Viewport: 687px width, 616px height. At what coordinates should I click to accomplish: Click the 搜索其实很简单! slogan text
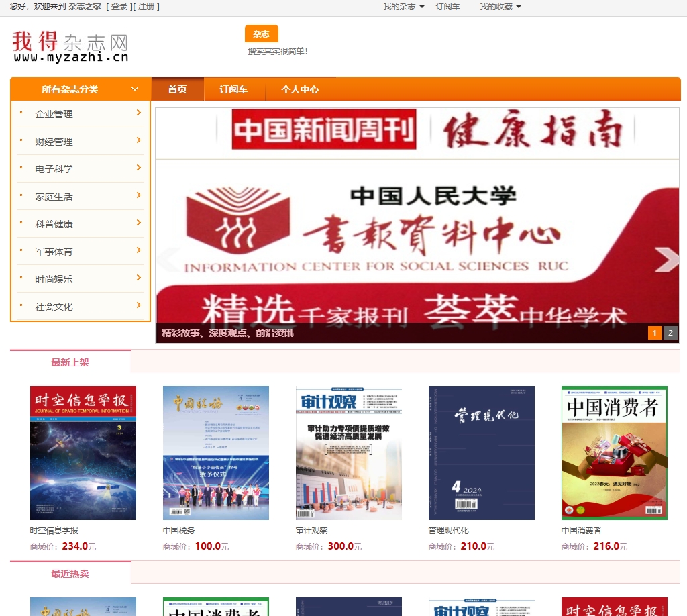278,51
